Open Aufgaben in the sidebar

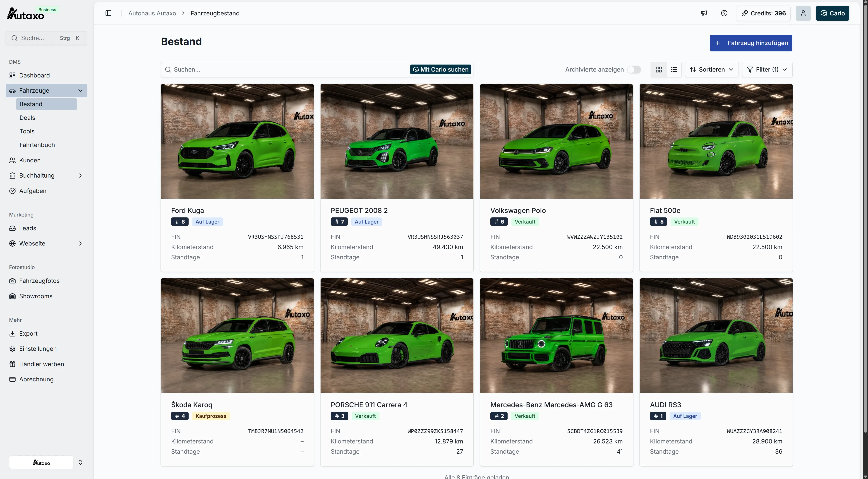point(46,191)
